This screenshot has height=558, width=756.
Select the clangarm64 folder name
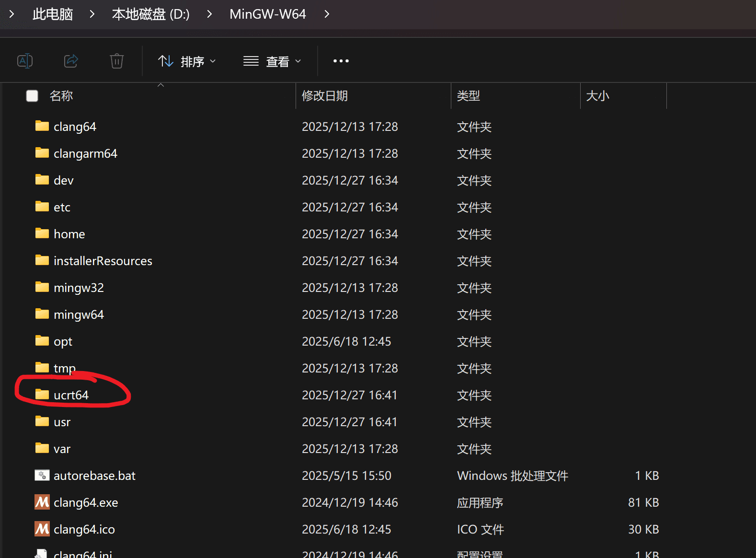86,153
